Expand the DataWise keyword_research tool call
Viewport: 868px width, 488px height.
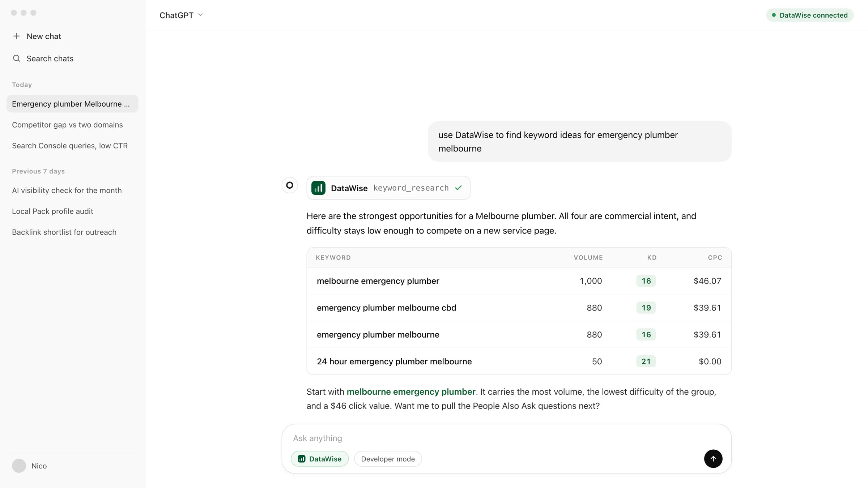[388, 188]
